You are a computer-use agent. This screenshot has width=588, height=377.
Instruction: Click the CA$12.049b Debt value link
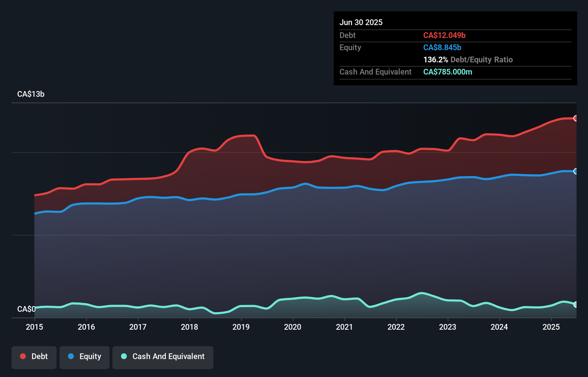[x=444, y=35]
